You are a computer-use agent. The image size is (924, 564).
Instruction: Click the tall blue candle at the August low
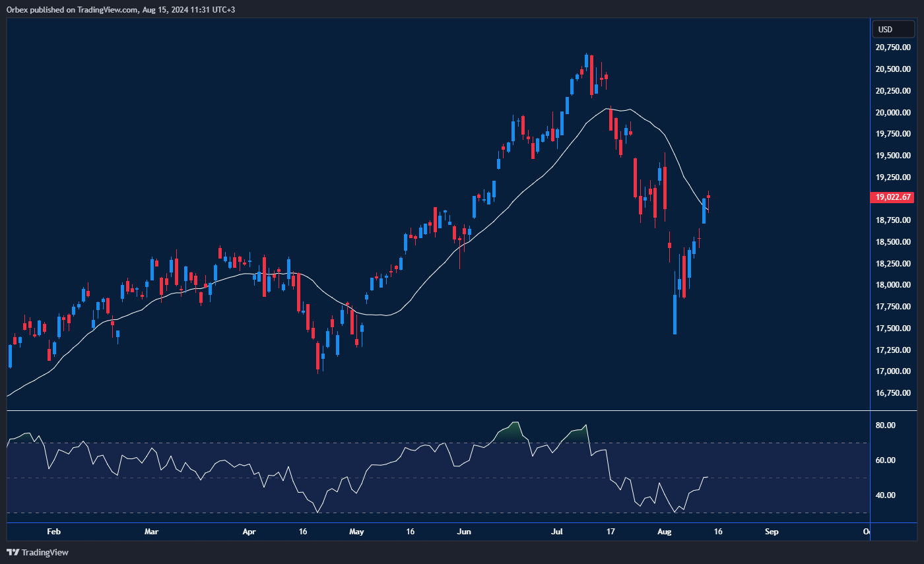(x=675, y=314)
